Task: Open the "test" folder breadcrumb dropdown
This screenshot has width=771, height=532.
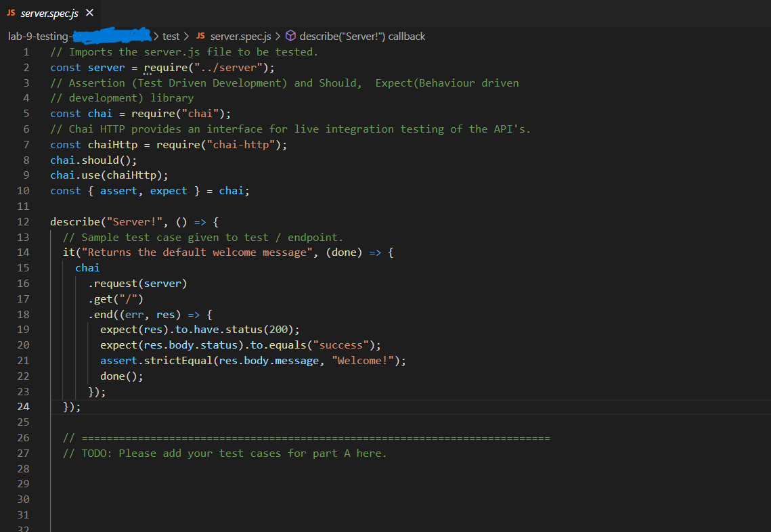Action: 171,37
